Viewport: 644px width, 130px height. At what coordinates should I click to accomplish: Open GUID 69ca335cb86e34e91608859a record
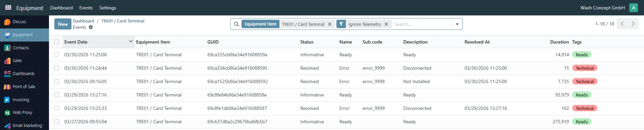point(237,55)
